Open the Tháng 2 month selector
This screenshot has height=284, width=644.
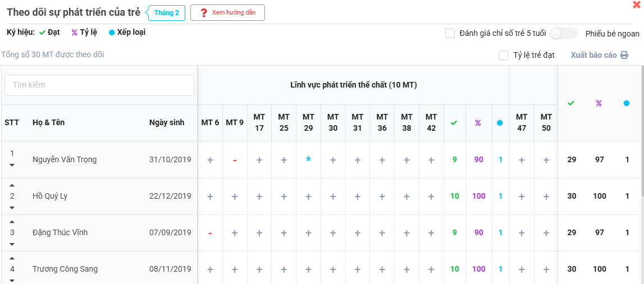pyautogui.click(x=167, y=13)
